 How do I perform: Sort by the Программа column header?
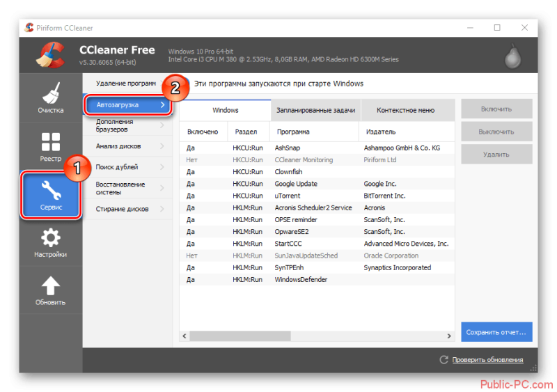coord(315,132)
